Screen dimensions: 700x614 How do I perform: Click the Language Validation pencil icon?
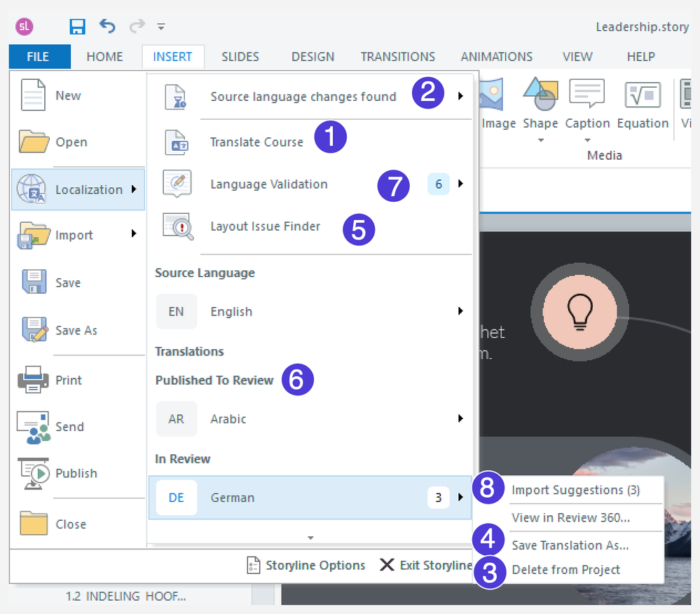[178, 183]
